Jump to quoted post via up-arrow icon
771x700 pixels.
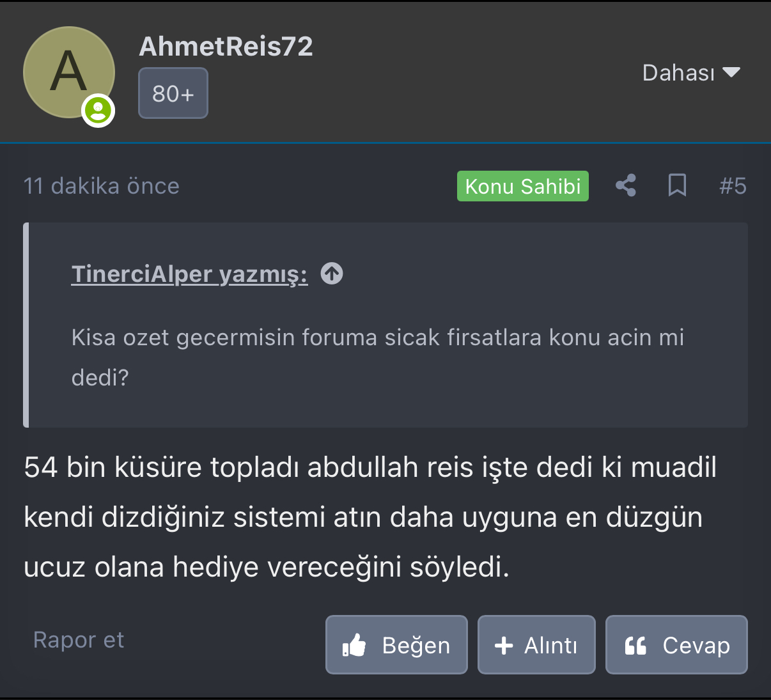coord(332,274)
